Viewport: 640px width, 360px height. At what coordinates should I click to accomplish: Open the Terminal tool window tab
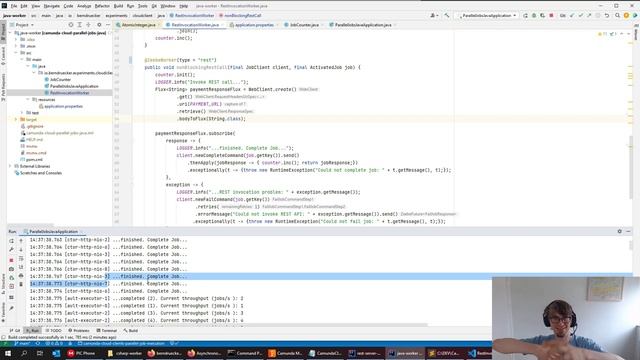[x=107, y=331]
